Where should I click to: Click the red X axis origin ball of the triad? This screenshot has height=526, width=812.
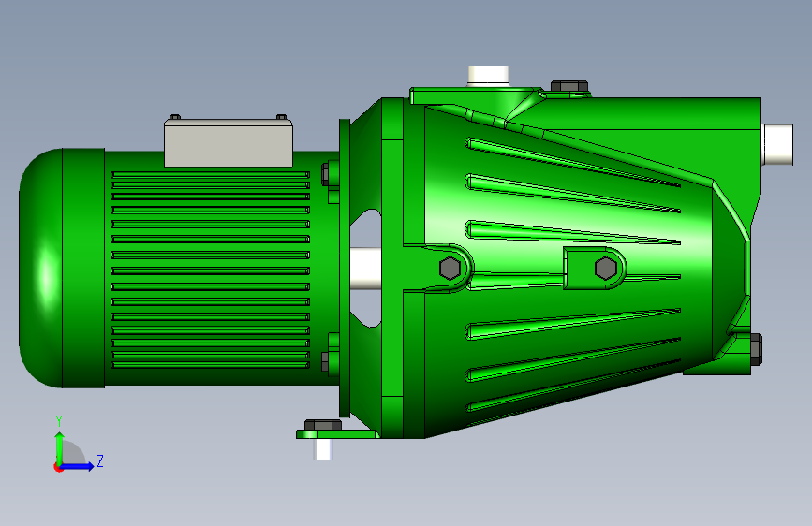58,467
